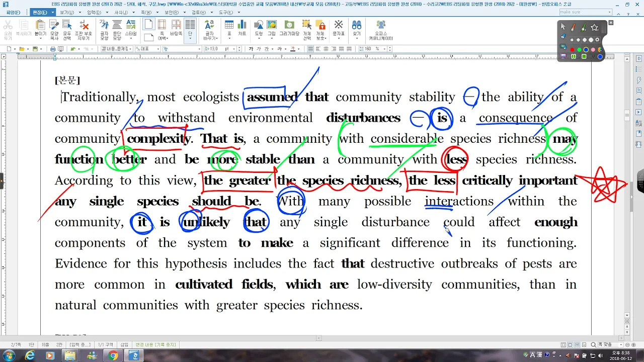644x362 pixels.
Task: Select the Format Copy (모양 복사) tool
Action: (x=54, y=30)
